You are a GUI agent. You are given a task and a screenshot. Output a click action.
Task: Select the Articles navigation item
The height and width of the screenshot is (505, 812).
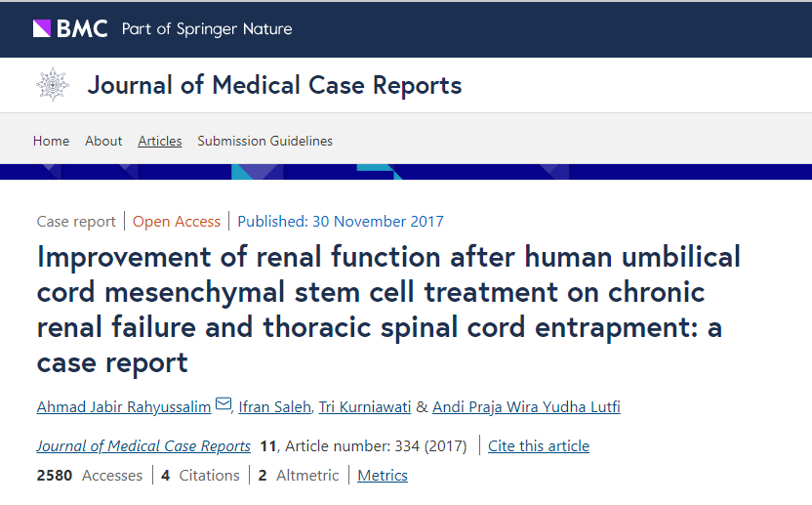[160, 141]
